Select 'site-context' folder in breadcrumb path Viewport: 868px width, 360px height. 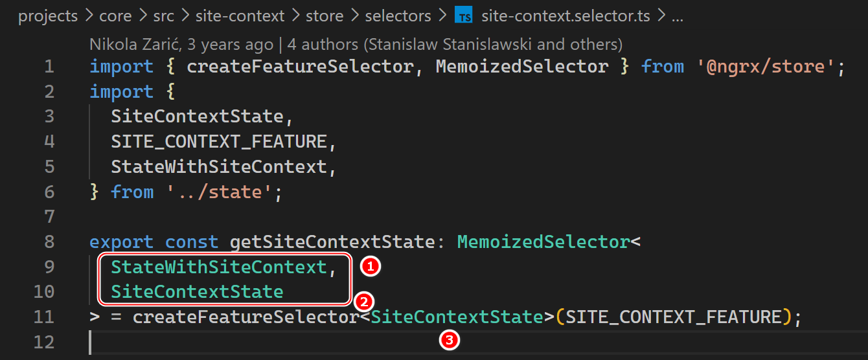(241, 16)
